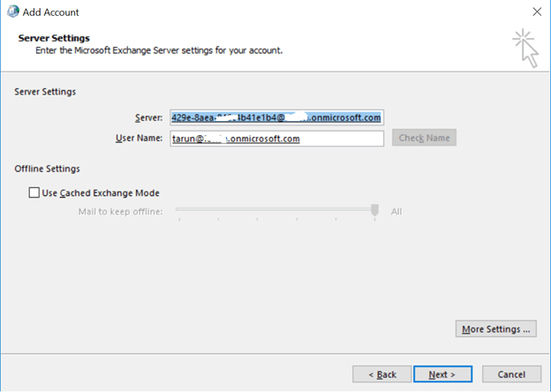
Task: Proceed with the Next button
Action: point(442,374)
